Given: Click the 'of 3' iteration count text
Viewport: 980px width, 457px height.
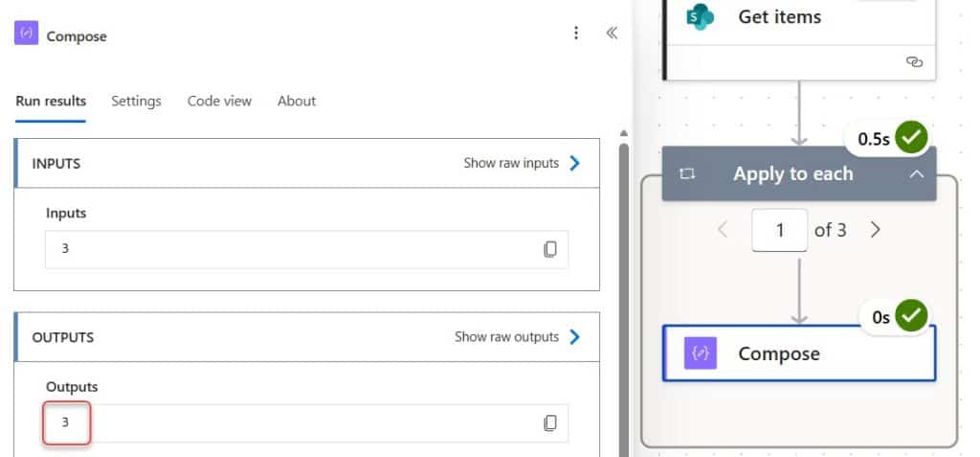Looking at the screenshot, I should (x=830, y=230).
